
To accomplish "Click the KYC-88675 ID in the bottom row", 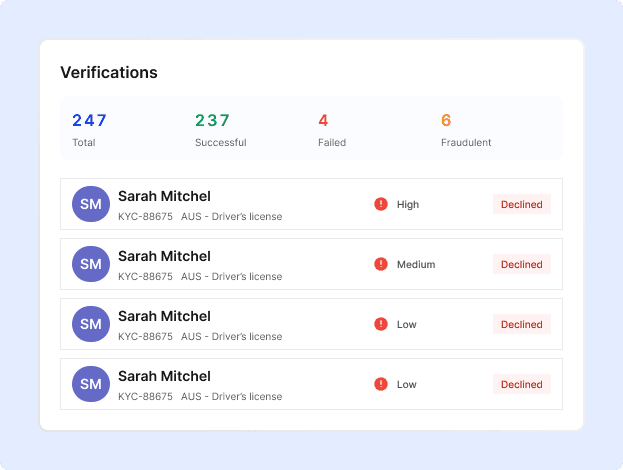I will (145, 397).
